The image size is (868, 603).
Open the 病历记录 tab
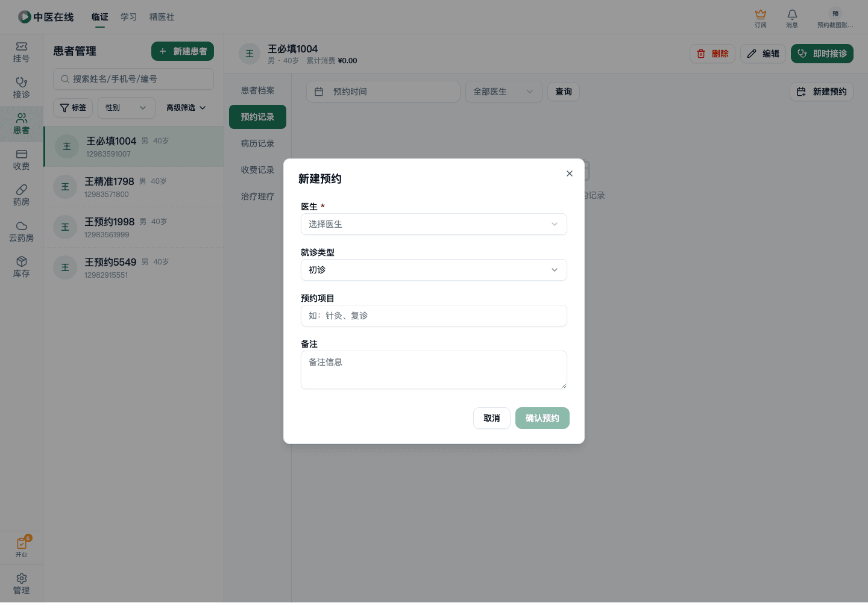[257, 143]
